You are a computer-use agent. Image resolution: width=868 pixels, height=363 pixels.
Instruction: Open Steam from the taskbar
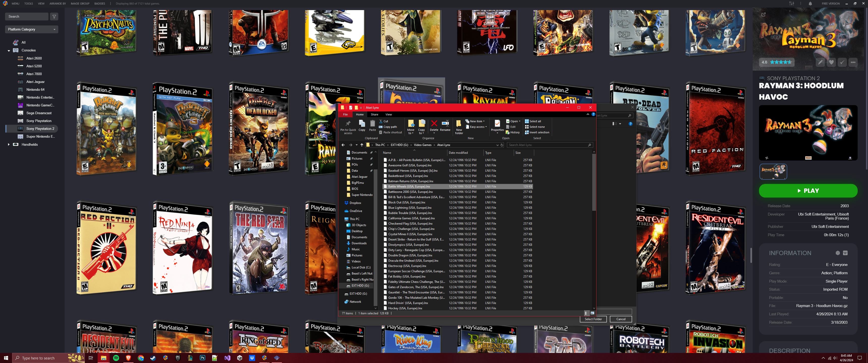[153, 358]
